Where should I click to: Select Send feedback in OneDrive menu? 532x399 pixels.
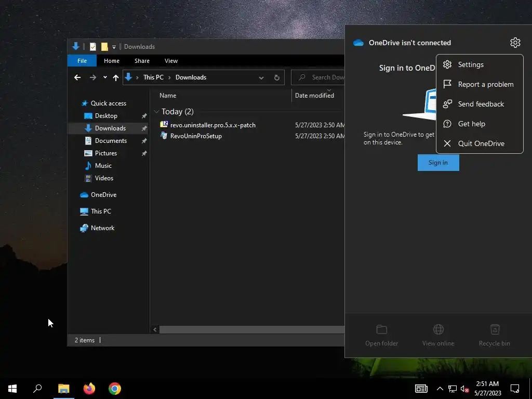coord(480,104)
